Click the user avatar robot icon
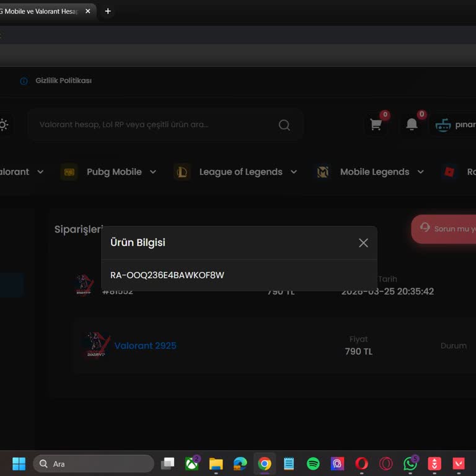Screen dimensions: 476x476 point(443,125)
